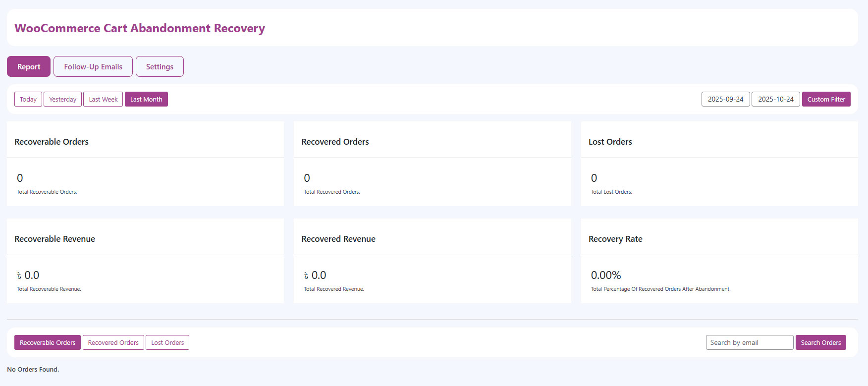Select the Yesterday date filter

62,99
